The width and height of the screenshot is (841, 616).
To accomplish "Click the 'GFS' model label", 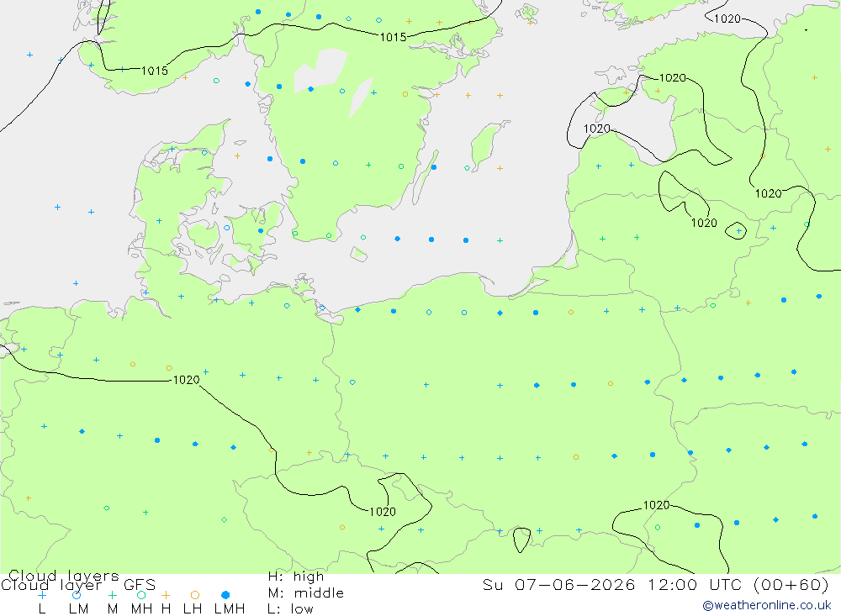I will tap(140, 585).
